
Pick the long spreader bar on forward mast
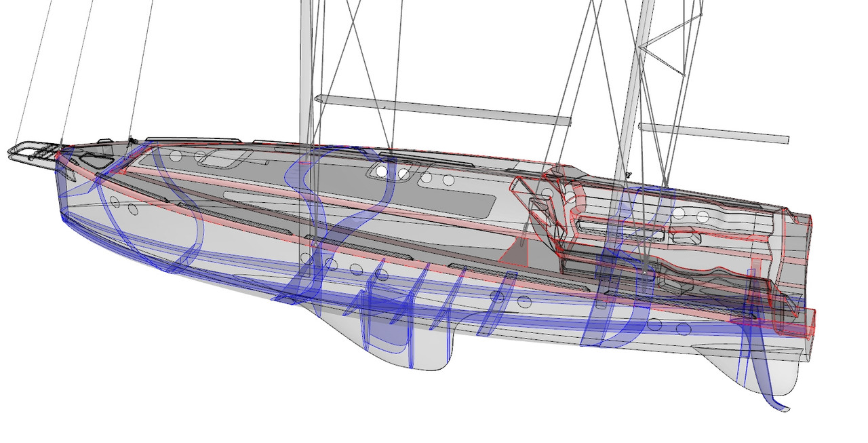tap(442, 111)
